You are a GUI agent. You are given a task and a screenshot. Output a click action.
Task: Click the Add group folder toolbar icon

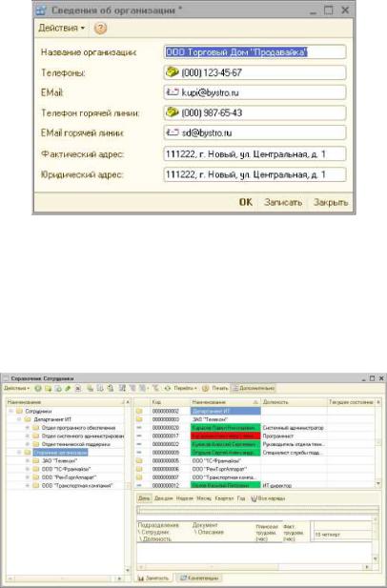[x=48, y=389]
